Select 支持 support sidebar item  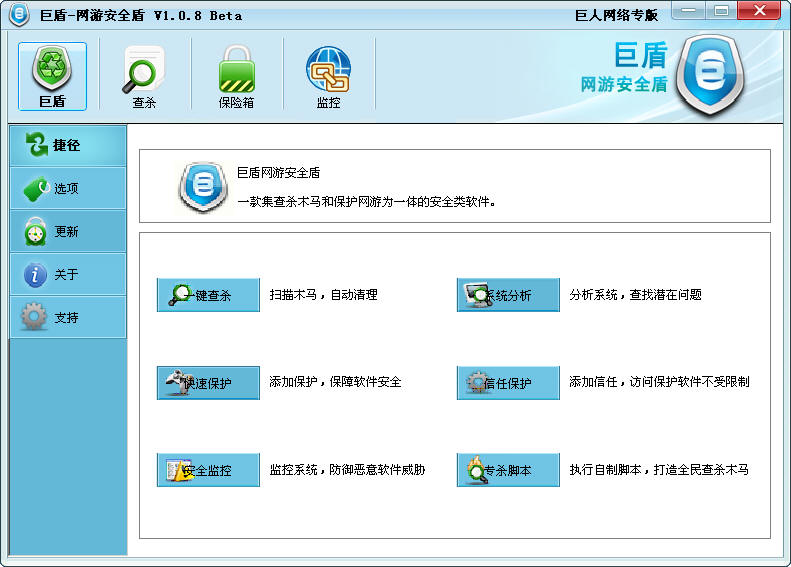pos(68,317)
